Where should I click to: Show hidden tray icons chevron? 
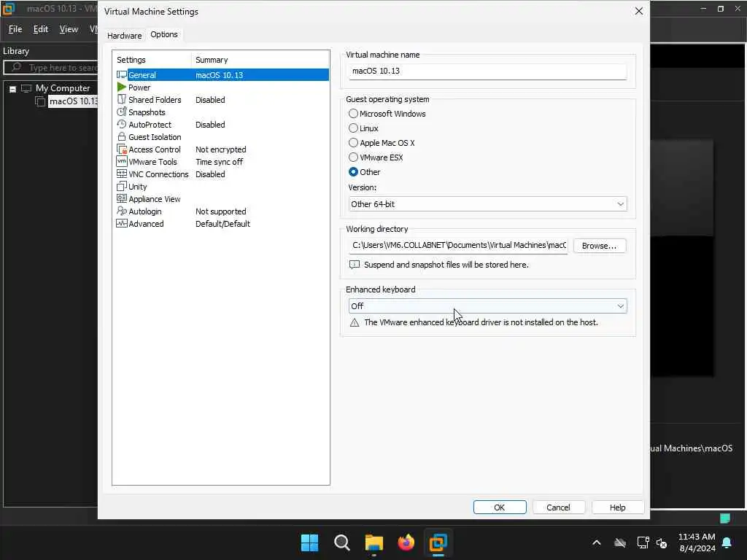pos(597,542)
